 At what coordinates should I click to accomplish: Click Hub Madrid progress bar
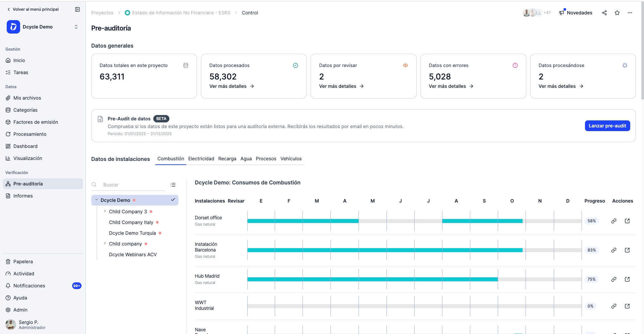point(415,279)
